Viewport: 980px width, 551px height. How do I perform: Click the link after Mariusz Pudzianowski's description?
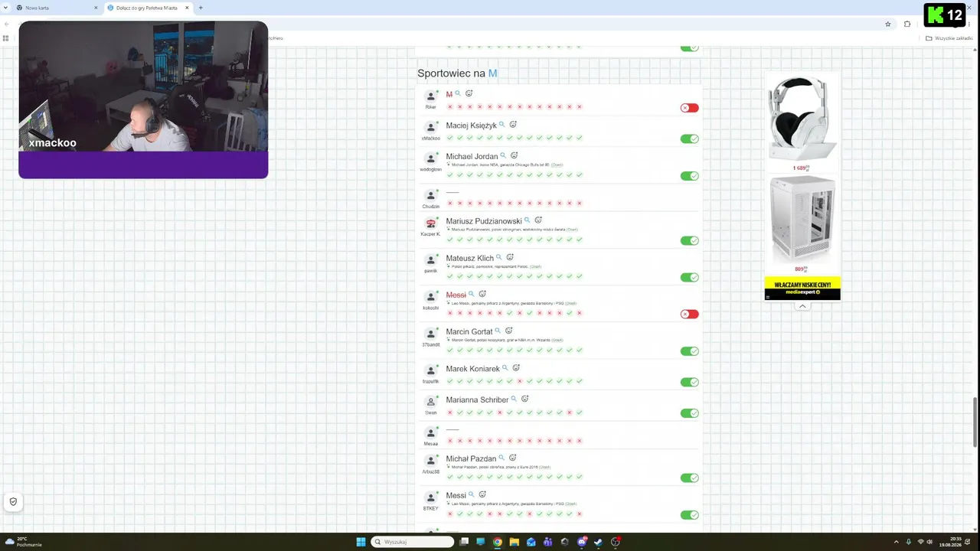point(572,229)
